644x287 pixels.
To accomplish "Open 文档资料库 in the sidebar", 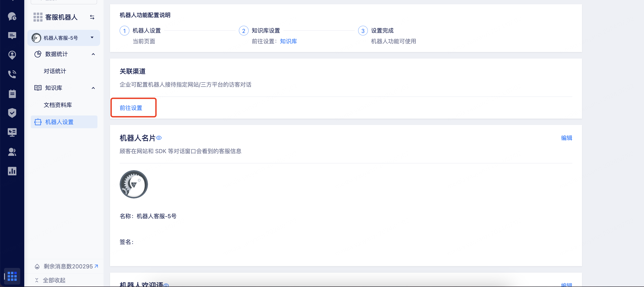I will (x=58, y=105).
